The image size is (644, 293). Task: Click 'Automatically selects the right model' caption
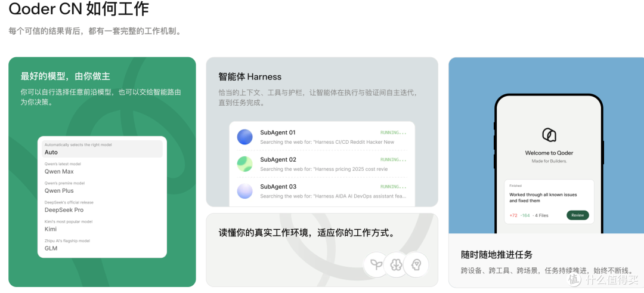click(x=78, y=144)
